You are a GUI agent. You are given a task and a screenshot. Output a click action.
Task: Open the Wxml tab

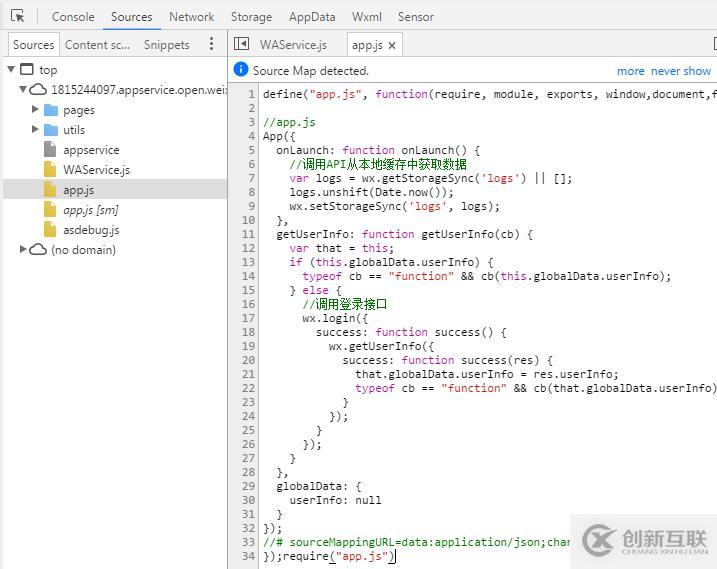click(367, 17)
